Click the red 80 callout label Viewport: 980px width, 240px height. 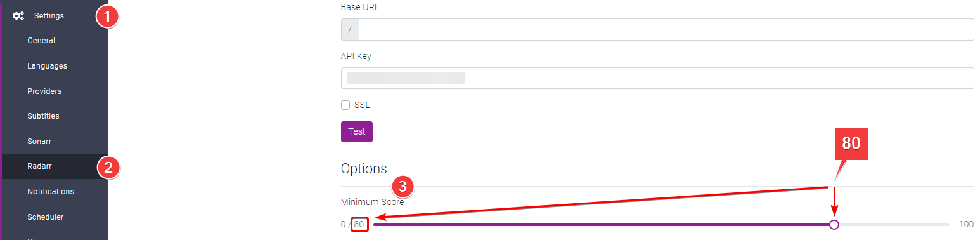coord(850,143)
